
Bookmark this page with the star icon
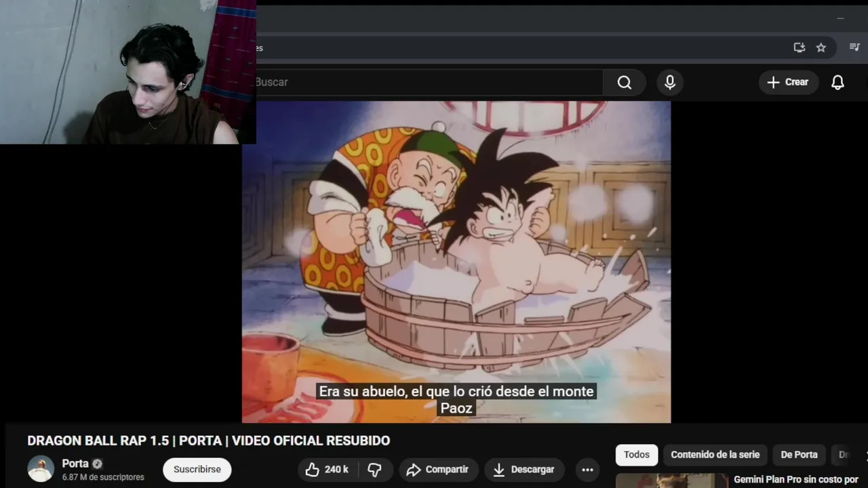[821, 47]
